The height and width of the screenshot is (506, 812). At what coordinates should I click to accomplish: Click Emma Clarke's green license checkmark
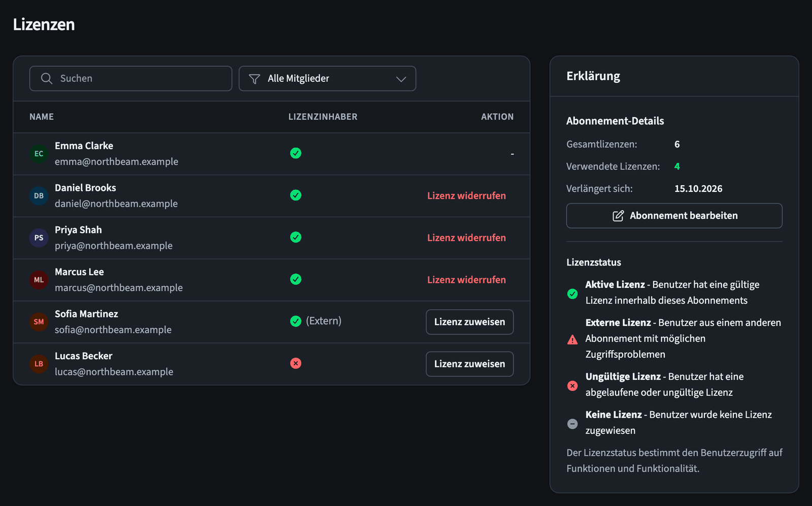(x=296, y=153)
